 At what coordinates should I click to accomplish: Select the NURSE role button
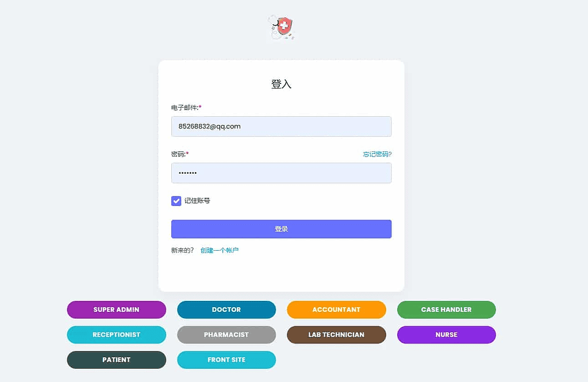[446, 335]
